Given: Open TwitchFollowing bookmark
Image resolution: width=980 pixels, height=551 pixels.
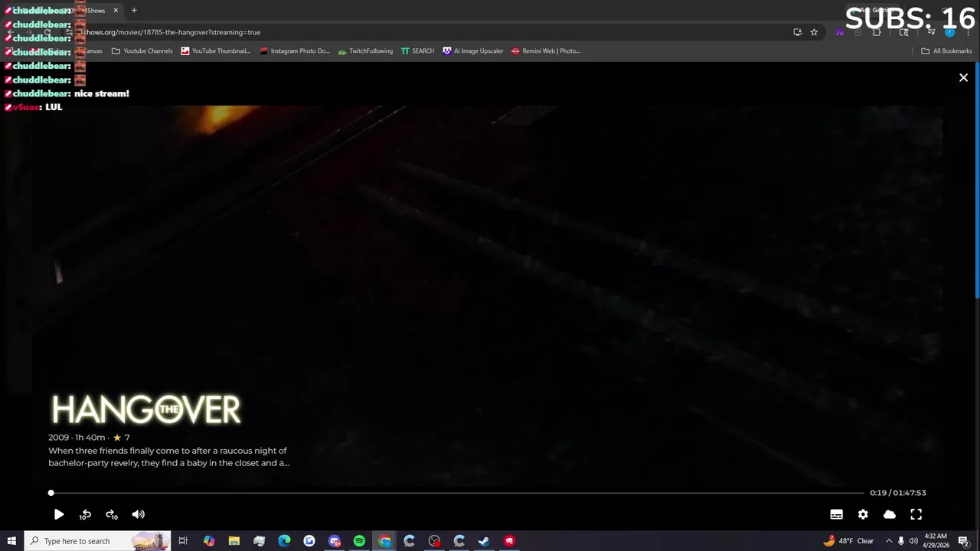Looking at the screenshot, I should click(x=365, y=51).
